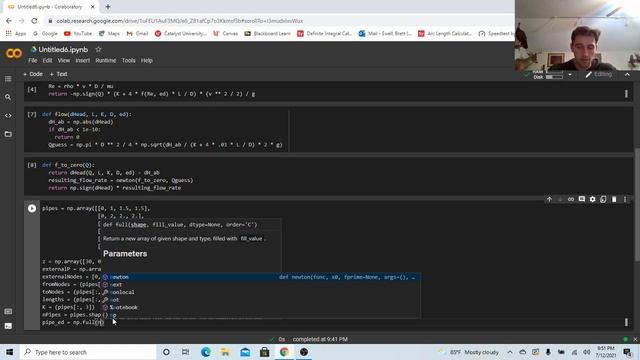Viewport: 640px width, 360px height.
Task: Open the terminal sidebar icon
Action: coord(8,326)
